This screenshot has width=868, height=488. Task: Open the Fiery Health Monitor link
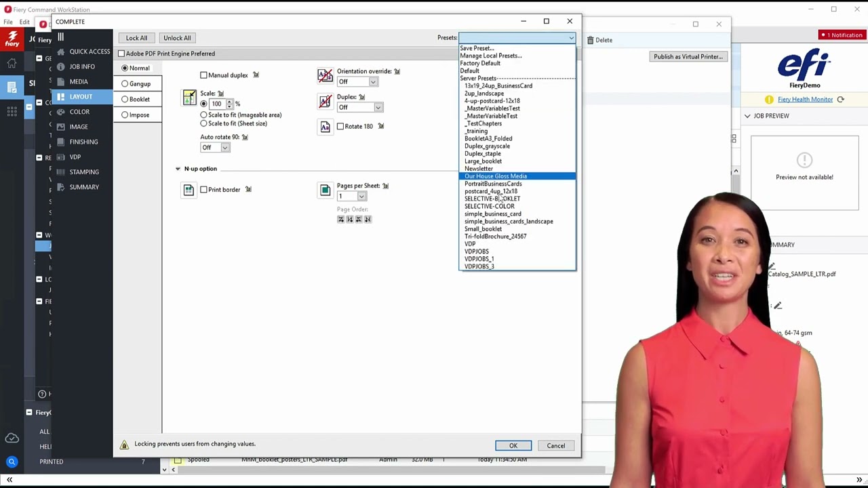805,100
